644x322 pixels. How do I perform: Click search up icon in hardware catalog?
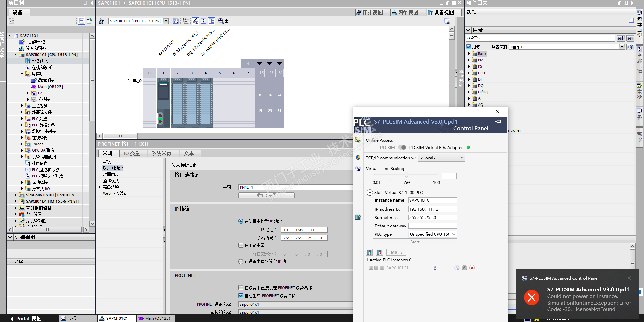630,38
